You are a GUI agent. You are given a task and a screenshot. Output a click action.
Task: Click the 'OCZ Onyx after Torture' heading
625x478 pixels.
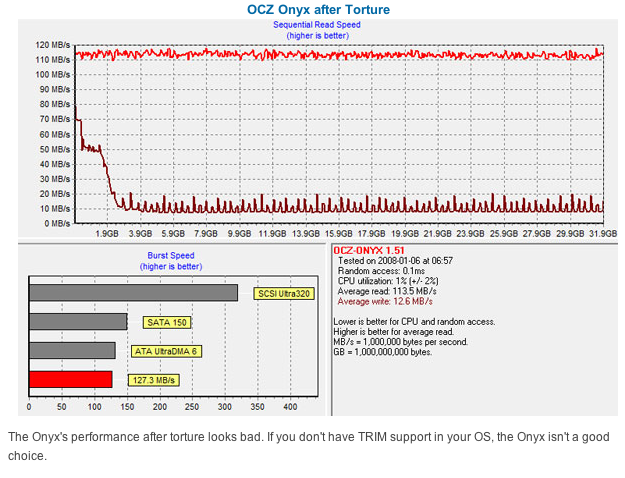pyautogui.click(x=318, y=9)
